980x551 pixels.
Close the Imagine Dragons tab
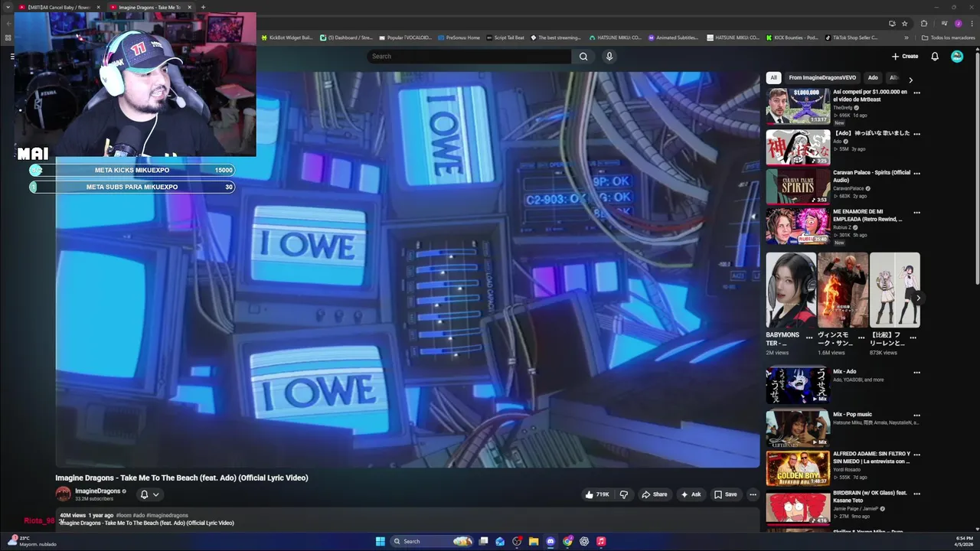coord(189,7)
